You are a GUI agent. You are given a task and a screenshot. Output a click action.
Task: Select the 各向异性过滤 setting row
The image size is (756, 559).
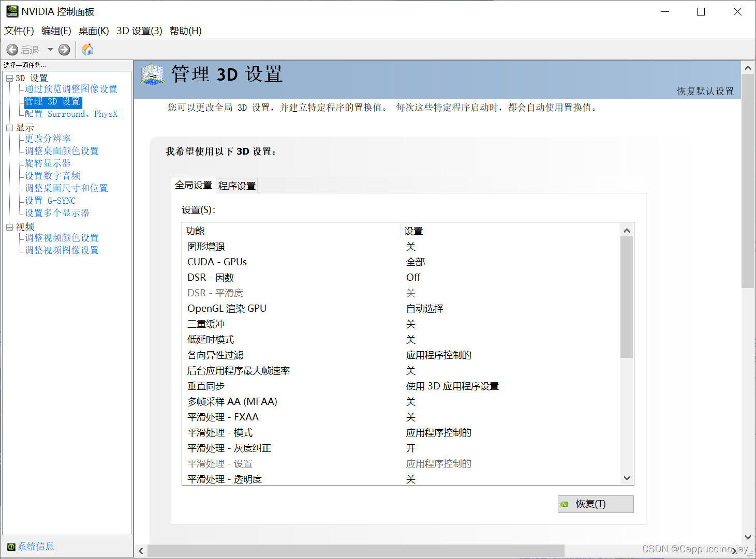pos(401,355)
